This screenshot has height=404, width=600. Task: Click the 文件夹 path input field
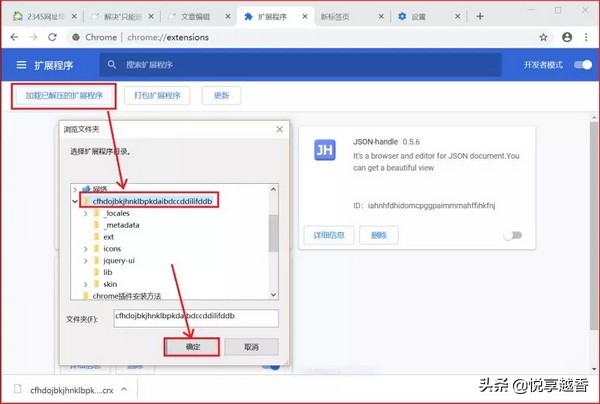[x=196, y=318]
